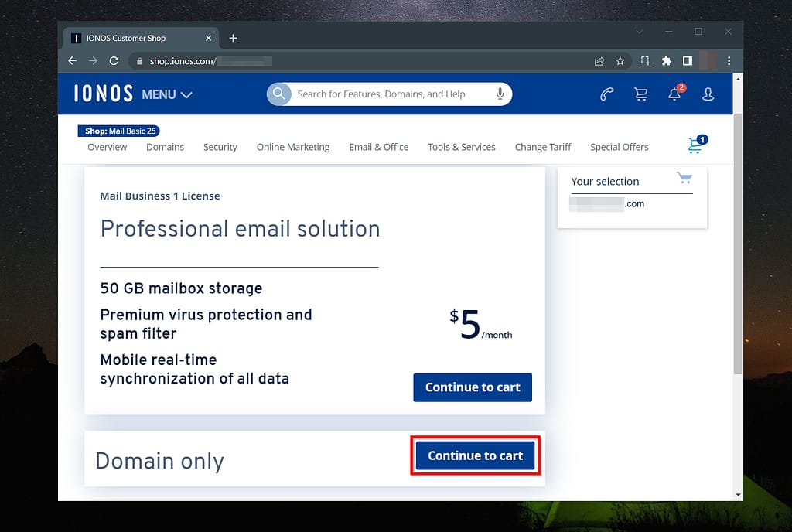Open the cart icon with 1 item badge

click(x=697, y=145)
